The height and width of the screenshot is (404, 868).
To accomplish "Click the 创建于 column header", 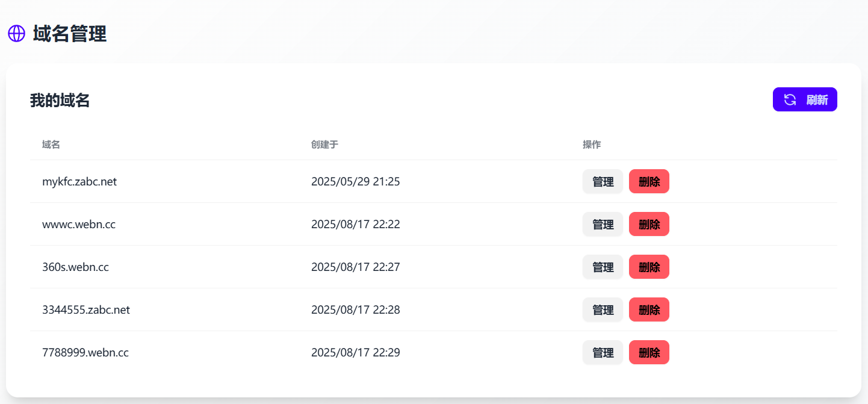I will pos(324,145).
